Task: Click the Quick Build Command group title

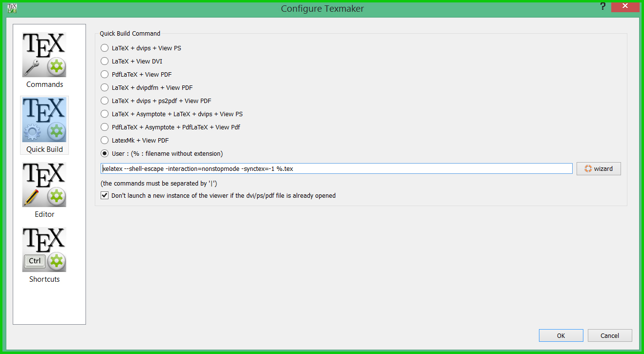Action: [x=130, y=34]
